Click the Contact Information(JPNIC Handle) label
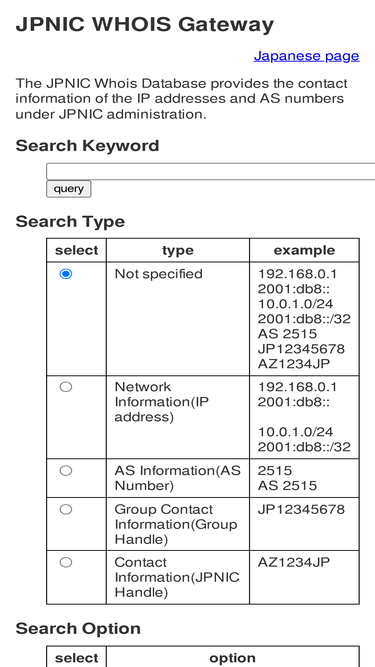 [x=177, y=578]
